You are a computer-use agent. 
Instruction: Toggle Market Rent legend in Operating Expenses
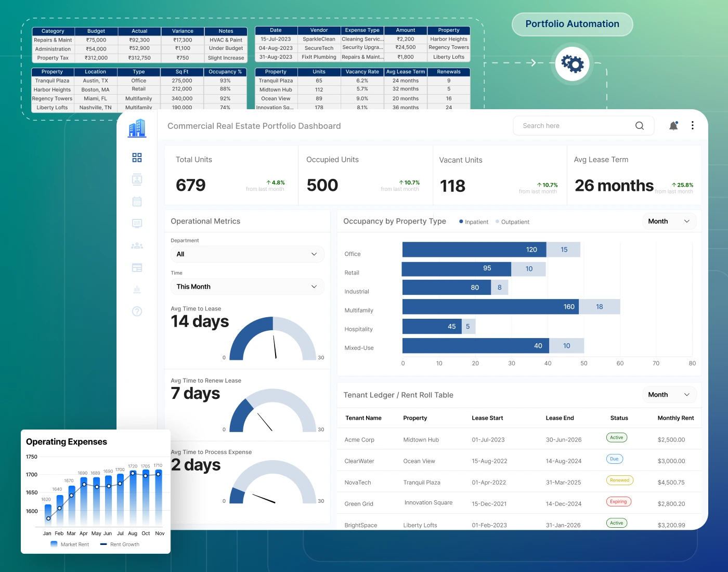70,544
